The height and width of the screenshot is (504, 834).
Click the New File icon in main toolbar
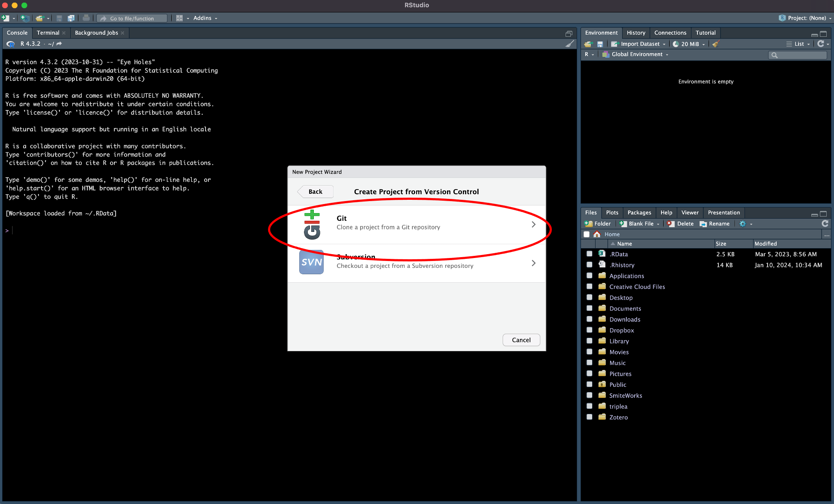click(6, 18)
